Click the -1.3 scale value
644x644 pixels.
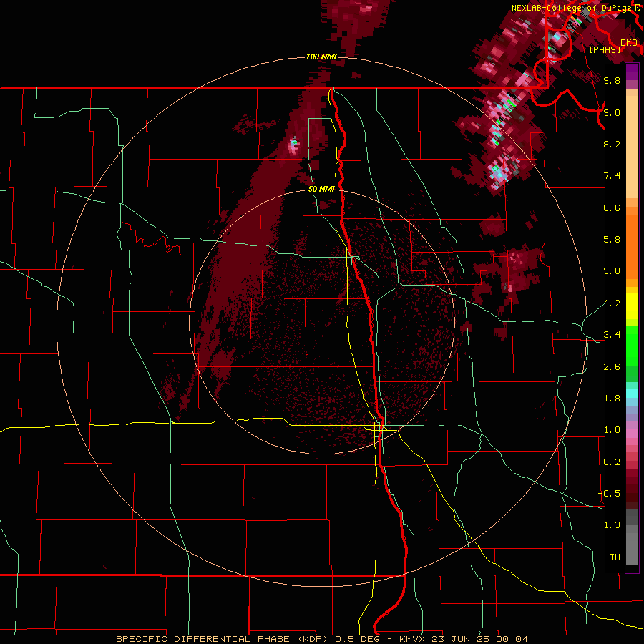609,525
